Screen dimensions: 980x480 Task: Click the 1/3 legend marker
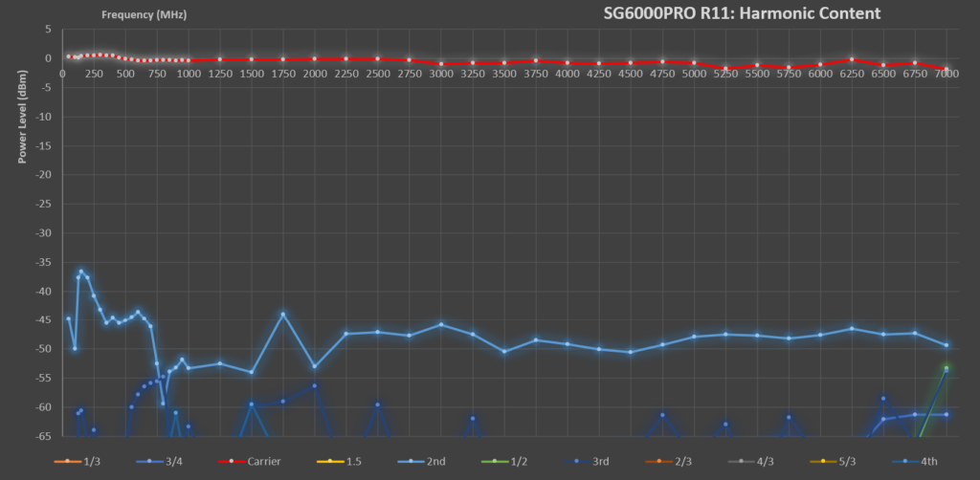(67, 462)
